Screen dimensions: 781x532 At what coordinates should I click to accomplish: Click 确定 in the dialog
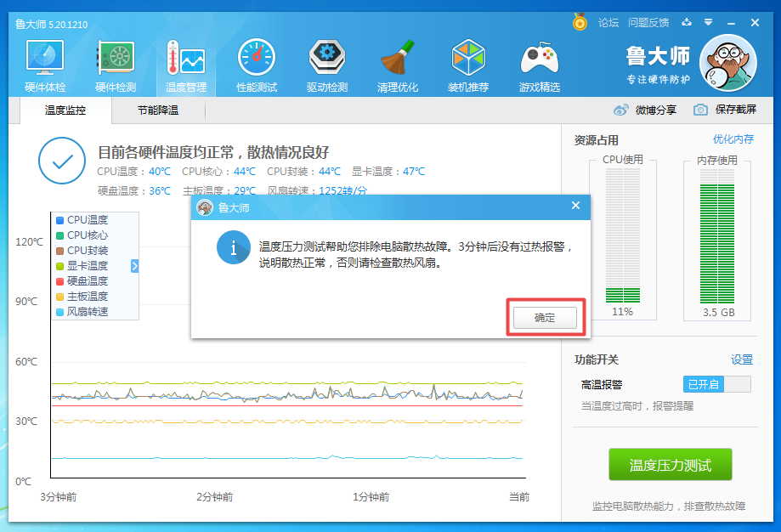(x=544, y=318)
